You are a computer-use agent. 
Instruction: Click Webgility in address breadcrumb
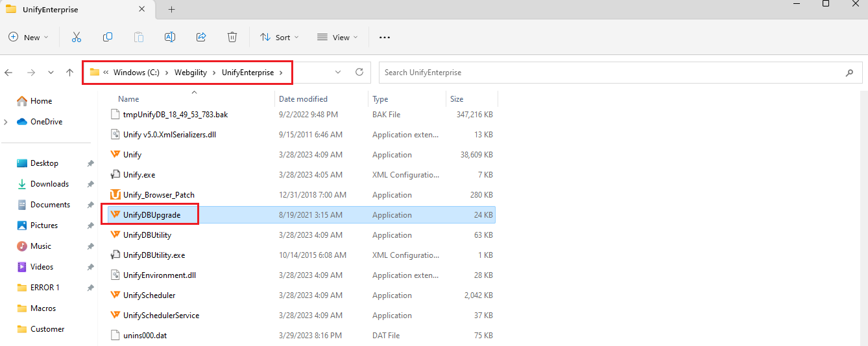pos(191,73)
